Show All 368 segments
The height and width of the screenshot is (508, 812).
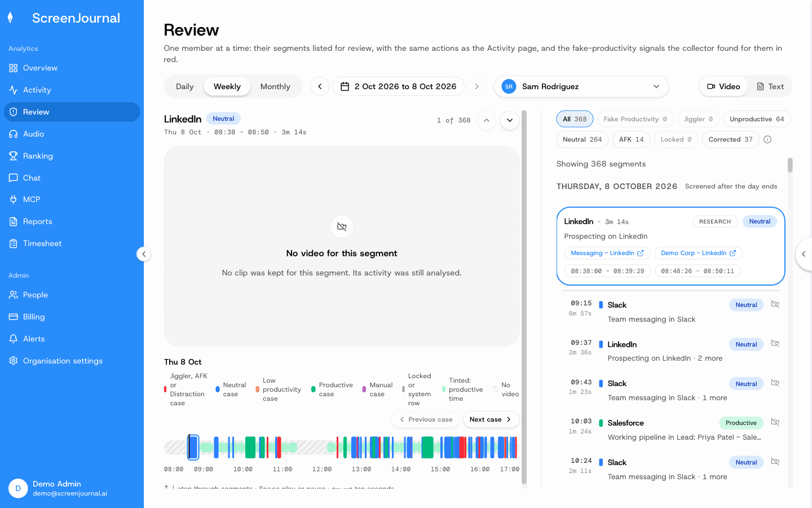tap(575, 119)
